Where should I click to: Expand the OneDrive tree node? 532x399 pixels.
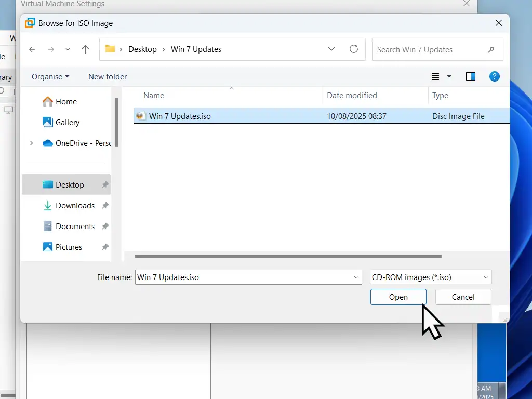click(x=32, y=143)
